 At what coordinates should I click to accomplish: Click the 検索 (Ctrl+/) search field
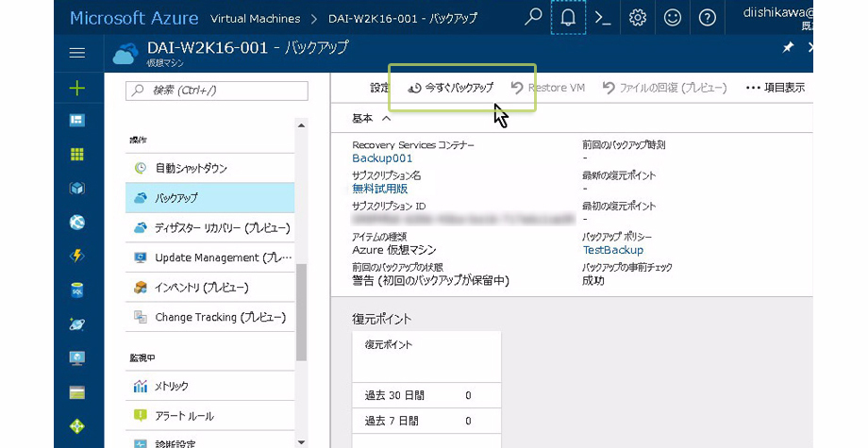[219, 91]
